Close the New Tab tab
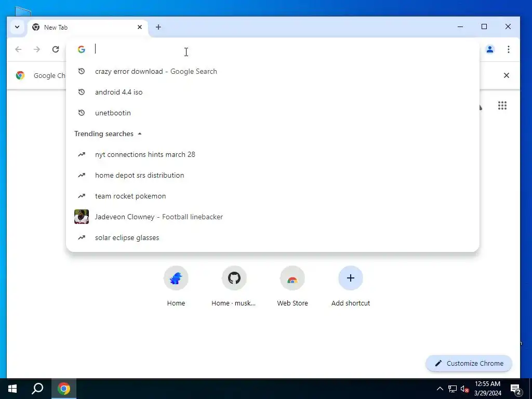This screenshot has width=532, height=399. tap(139, 27)
